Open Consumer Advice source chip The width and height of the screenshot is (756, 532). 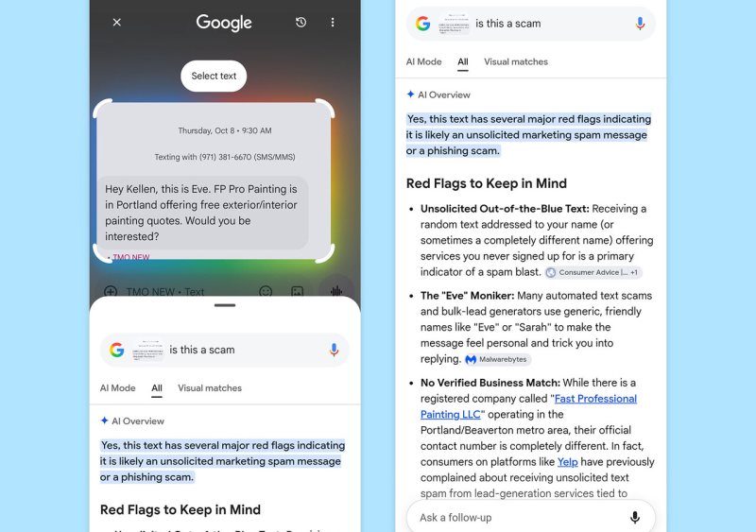(x=593, y=272)
